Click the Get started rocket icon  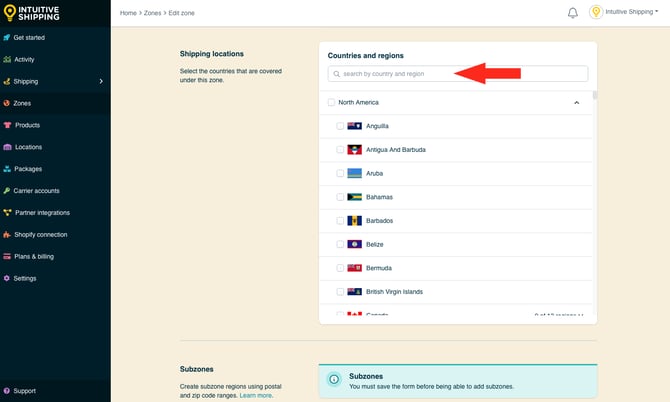tap(7, 38)
